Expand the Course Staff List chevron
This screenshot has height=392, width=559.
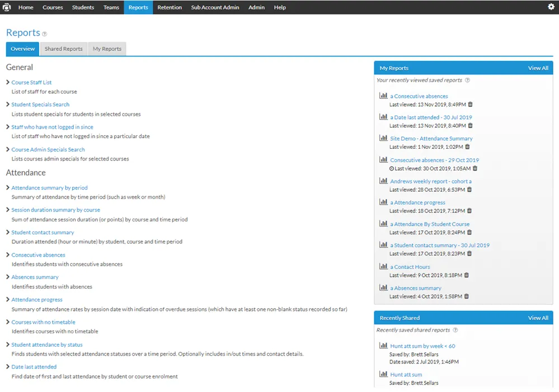pos(8,82)
